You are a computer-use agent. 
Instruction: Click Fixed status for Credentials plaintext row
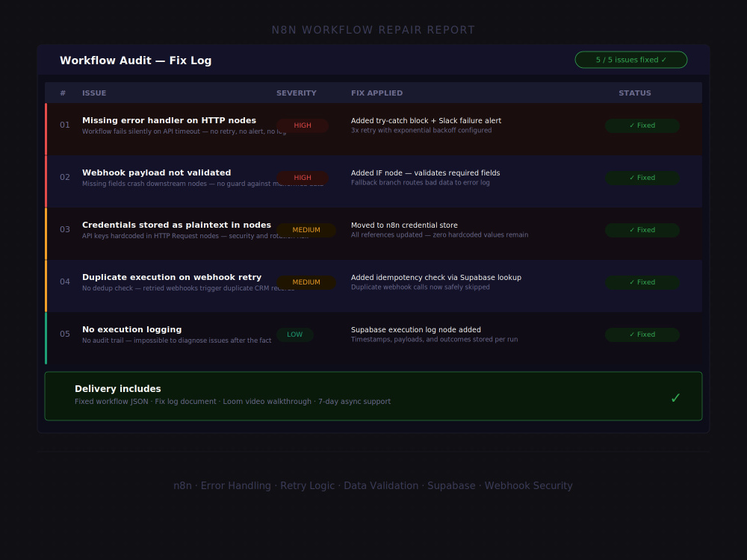[642, 230]
